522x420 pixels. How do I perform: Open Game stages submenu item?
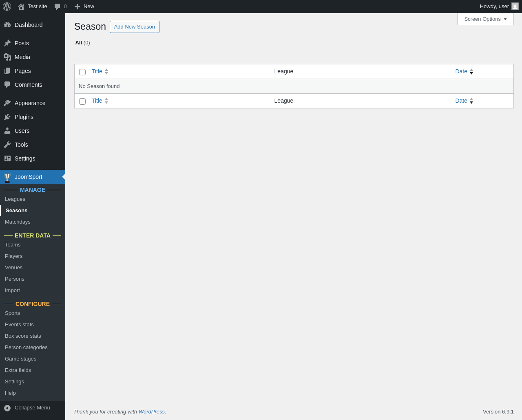pos(20,359)
